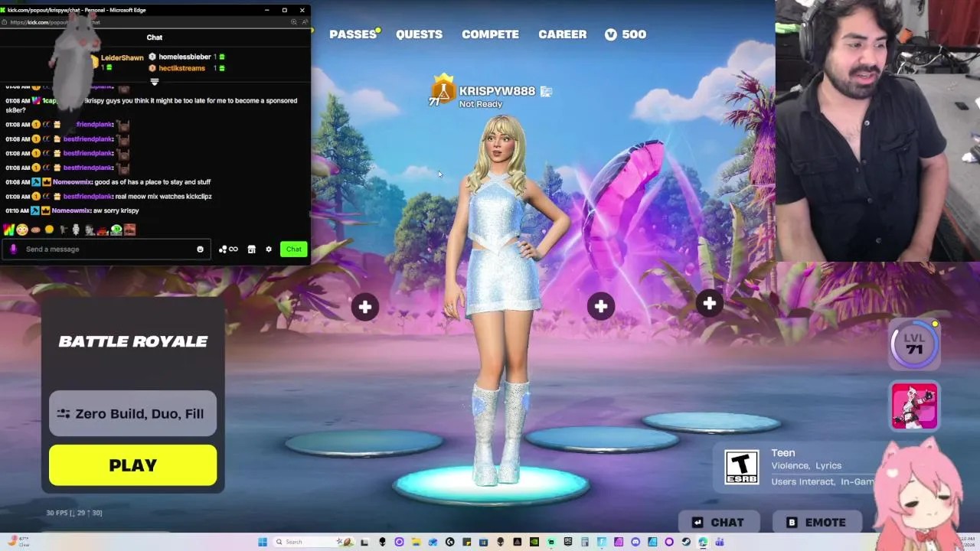Change the Zero Build, Duo, Fill mode selector
This screenshot has height=551, width=980.
pos(132,413)
